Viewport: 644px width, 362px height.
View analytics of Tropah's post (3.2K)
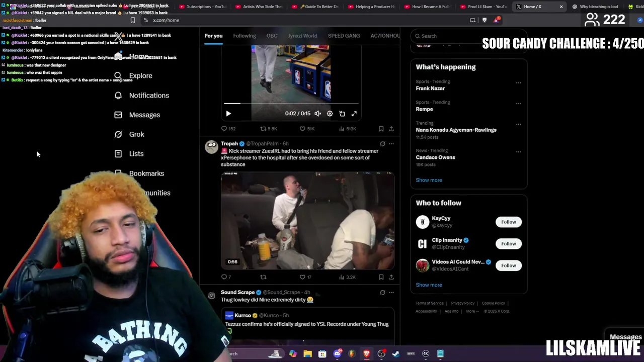[x=347, y=277]
